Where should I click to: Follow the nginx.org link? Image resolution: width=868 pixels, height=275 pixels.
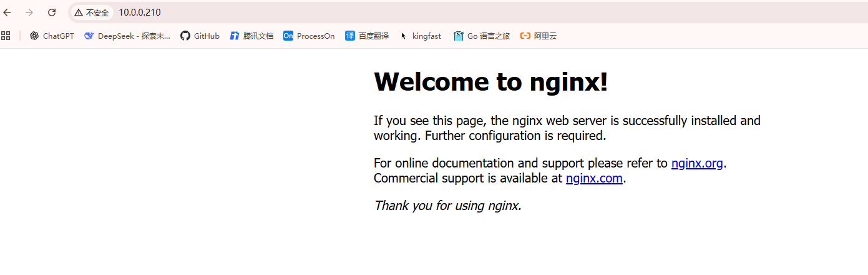697,164
